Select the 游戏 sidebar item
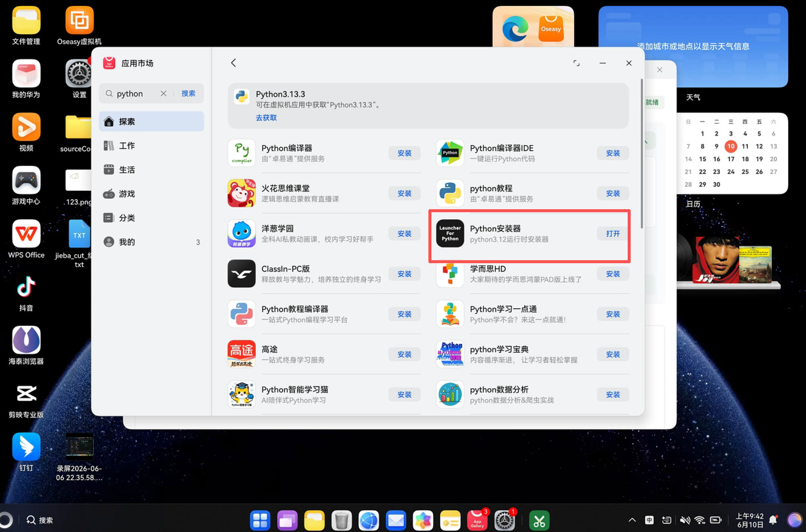The height and width of the screenshot is (532, 806). click(151, 194)
